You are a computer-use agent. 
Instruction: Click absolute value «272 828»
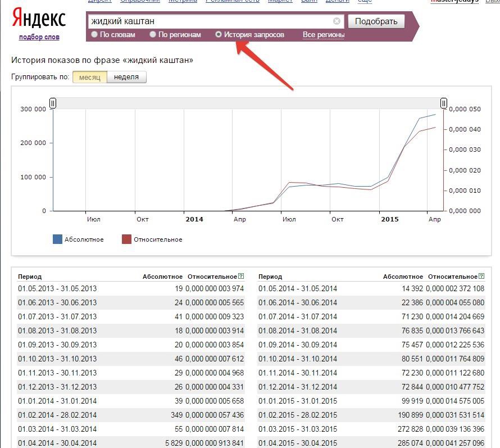point(410,429)
